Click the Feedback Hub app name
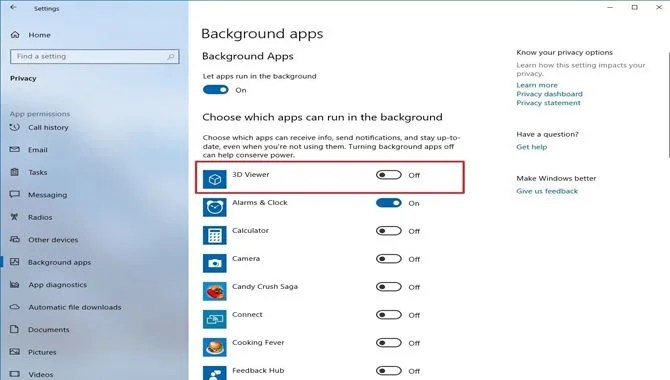The width and height of the screenshot is (670, 380). click(x=258, y=371)
